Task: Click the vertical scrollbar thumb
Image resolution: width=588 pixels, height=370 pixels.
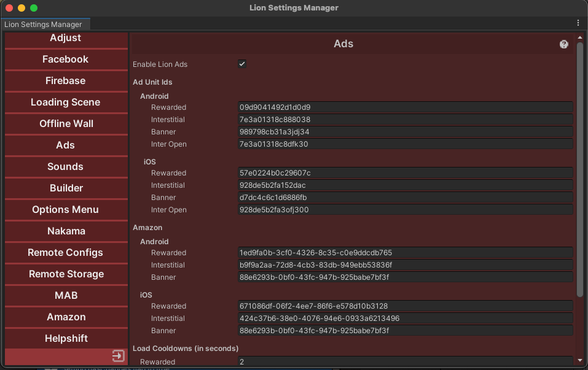Action: pos(580,171)
